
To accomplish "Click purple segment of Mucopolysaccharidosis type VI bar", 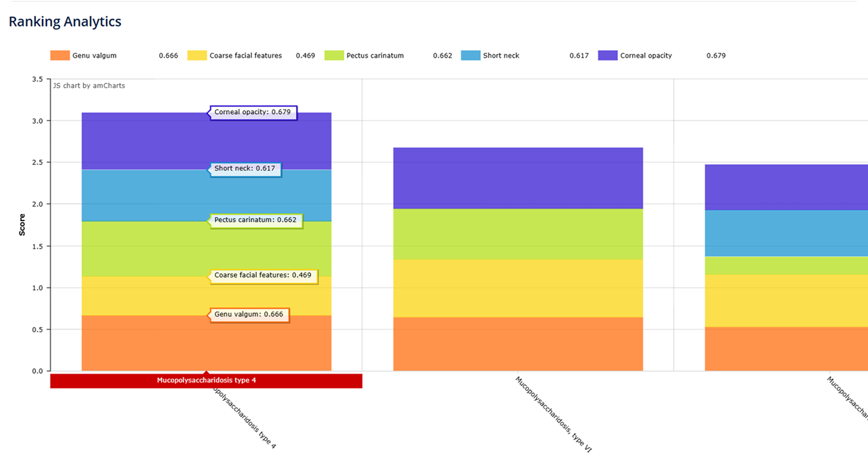I will [518, 177].
